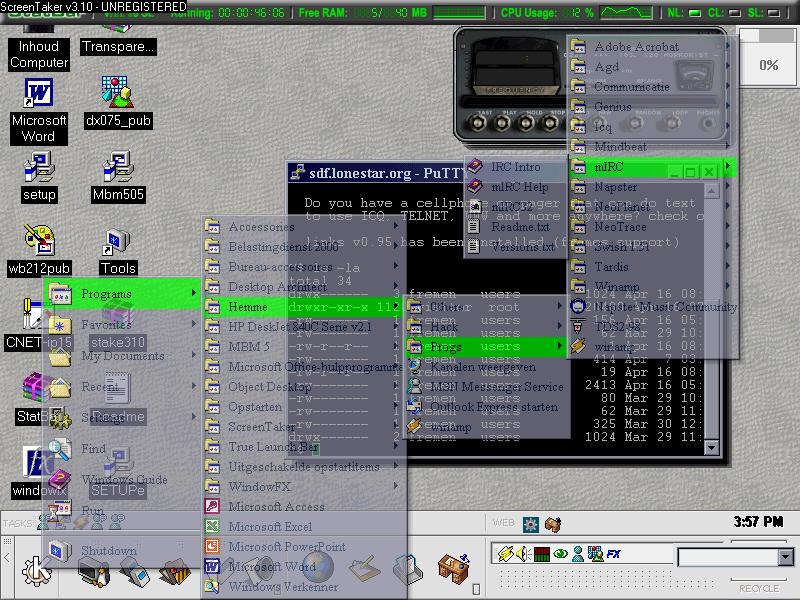Click the KDE gear icon in the dock
Viewport: 800px width, 600px height.
point(37,570)
